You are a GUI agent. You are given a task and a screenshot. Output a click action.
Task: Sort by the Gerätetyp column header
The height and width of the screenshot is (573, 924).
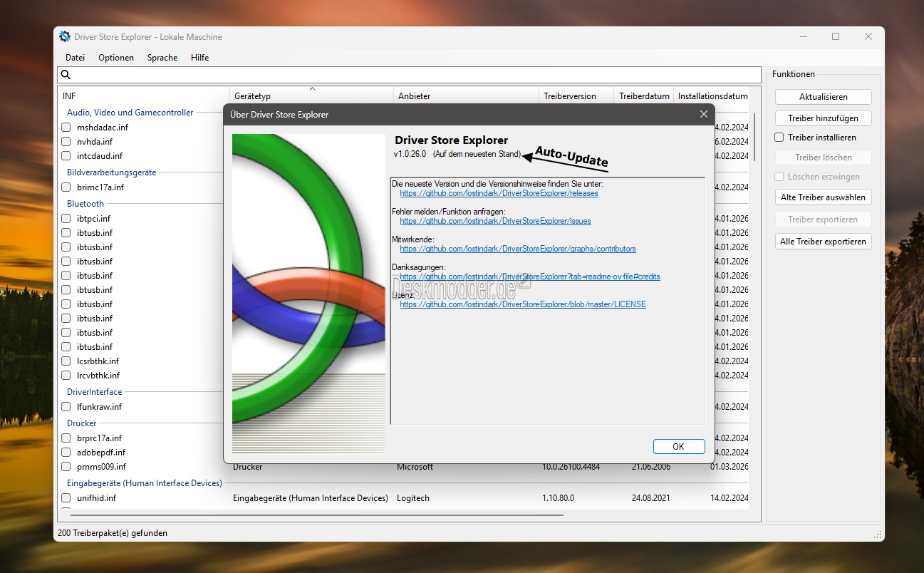click(x=253, y=96)
